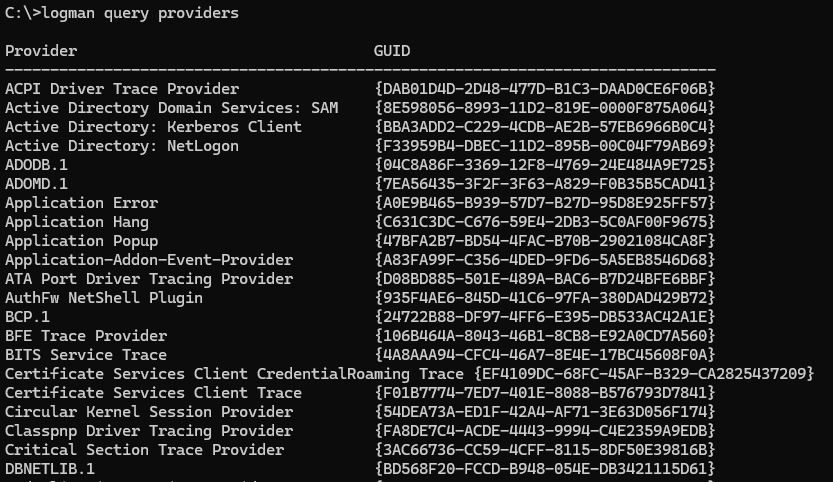Click the Active Directory: NetLogon provider name
833x482 pixels.
click(x=122, y=146)
